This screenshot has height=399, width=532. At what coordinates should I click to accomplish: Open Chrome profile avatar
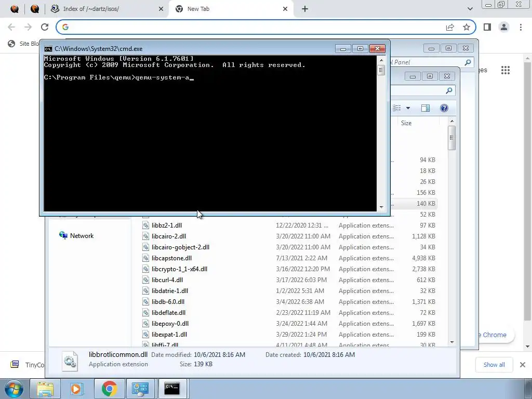(x=504, y=27)
